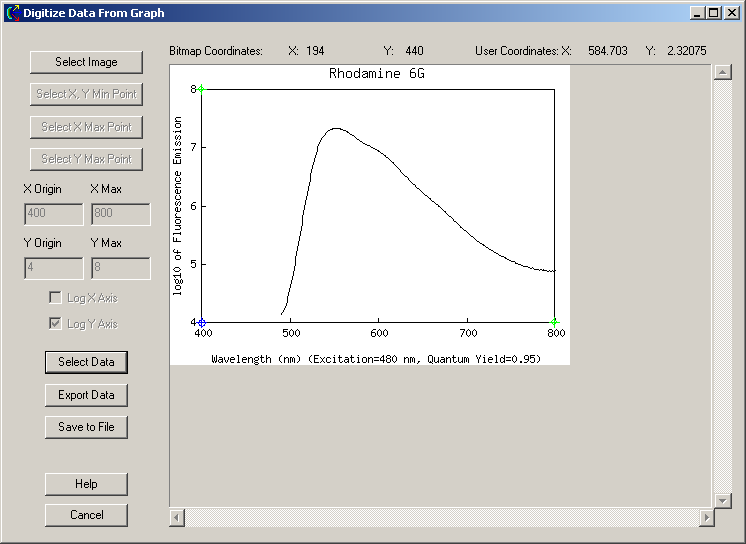Toggle the Log Y Axis checkbox
The image size is (746, 544).
coord(57,324)
